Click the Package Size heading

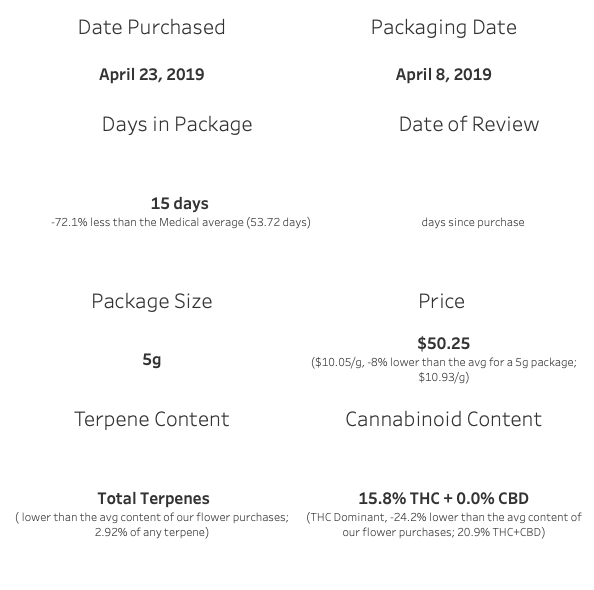point(152,302)
